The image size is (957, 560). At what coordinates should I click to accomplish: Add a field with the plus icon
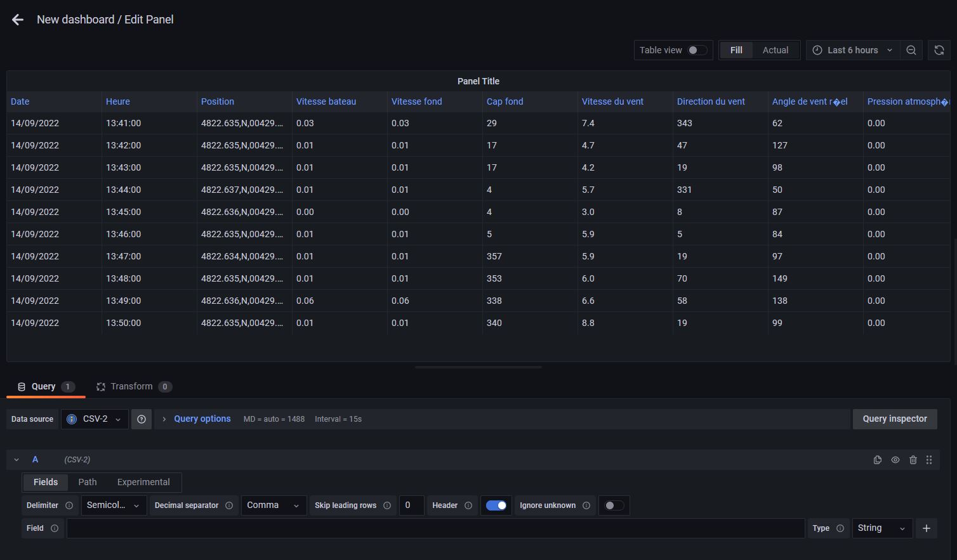927,528
